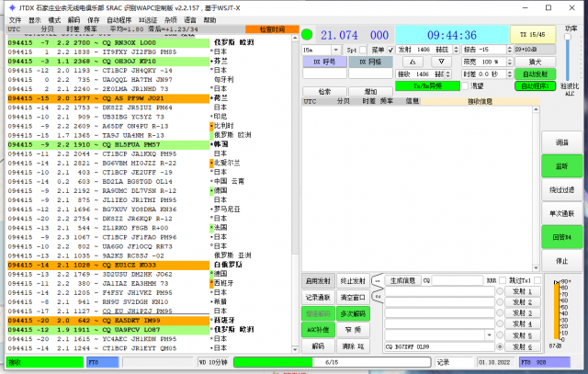Click the 生成信息 button

pos(402,280)
